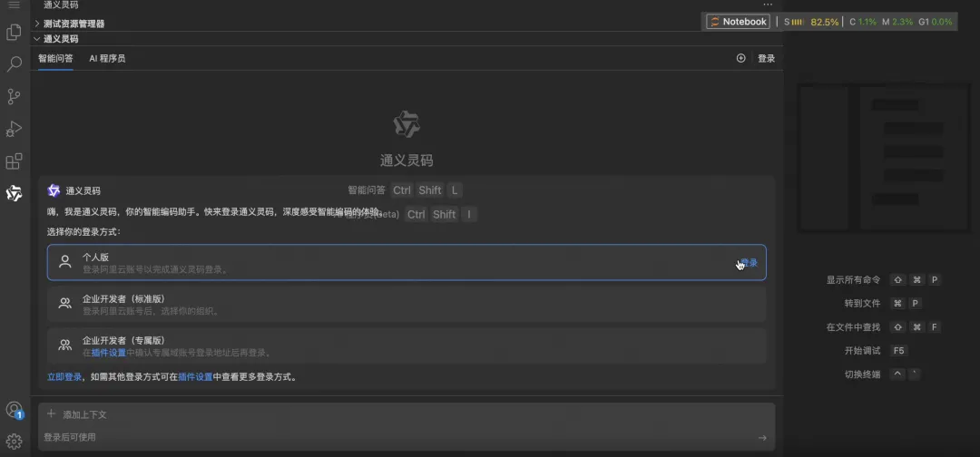Open the Extensions blocks icon
The height and width of the screenshot is (457, 980).
pos(14,161)
